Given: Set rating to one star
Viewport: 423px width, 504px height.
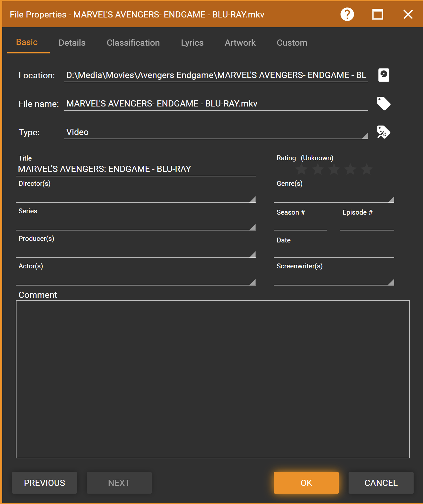Looking at the screenshot, I should point(302,169).
